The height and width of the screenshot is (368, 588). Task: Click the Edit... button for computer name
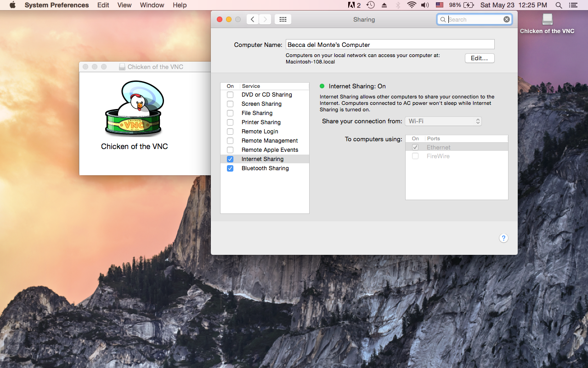(480, 58)
